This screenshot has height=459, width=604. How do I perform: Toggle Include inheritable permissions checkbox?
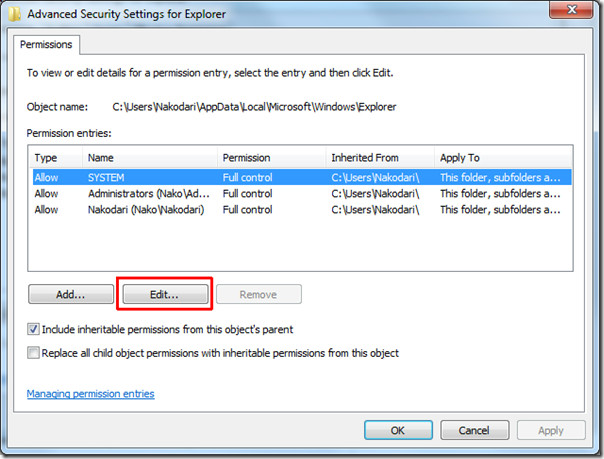(x=34, y=329)
